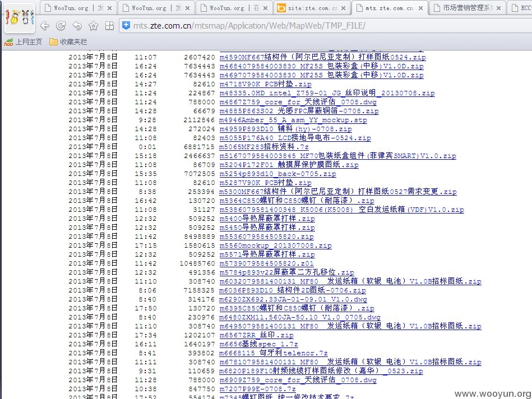Viewport: 532px width, 399px height.
Task: Click the blue shield icon in address bar
Action: 126,25
